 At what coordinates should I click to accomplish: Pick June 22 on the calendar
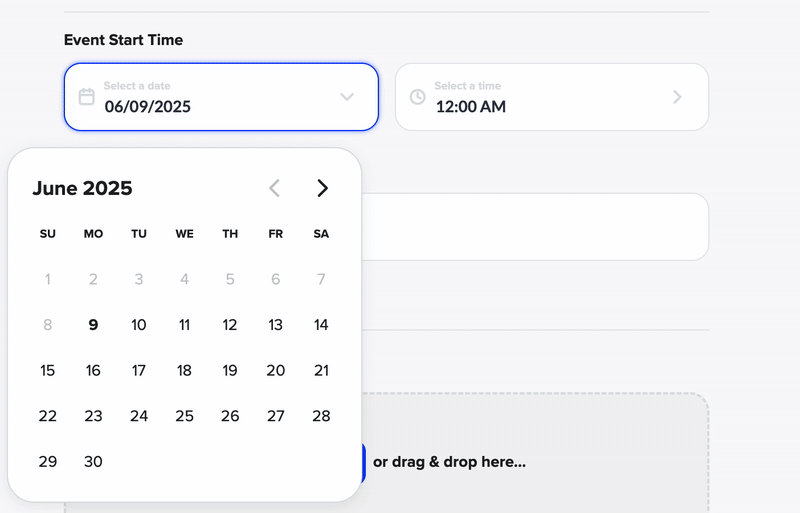pyautogui.click(x=47, y=416)
